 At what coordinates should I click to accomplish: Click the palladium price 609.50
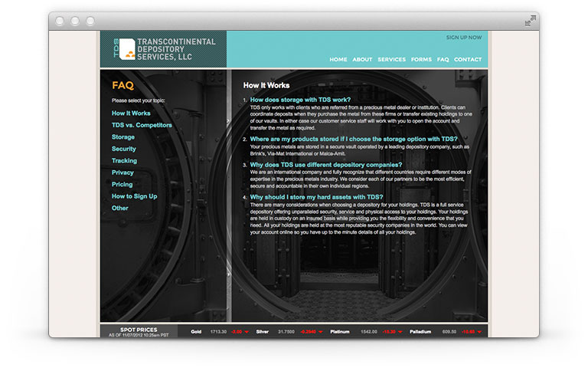(x=449, y=332)
